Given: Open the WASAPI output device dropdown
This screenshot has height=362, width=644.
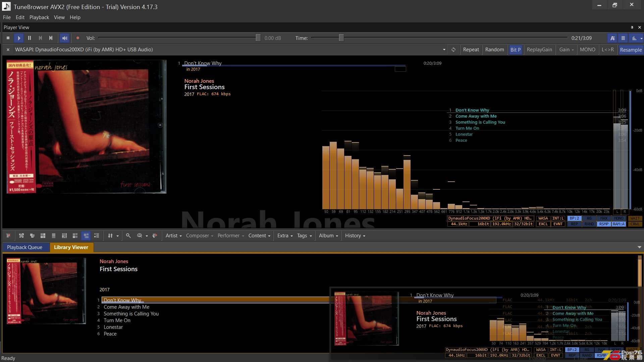Looking at the screenshot, I should 444,50.
